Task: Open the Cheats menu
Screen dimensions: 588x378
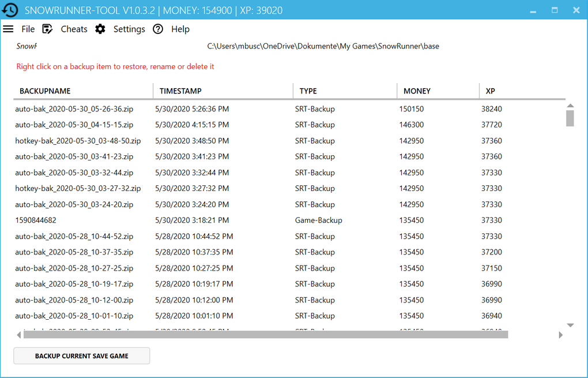Action: [x=74, y=29]
